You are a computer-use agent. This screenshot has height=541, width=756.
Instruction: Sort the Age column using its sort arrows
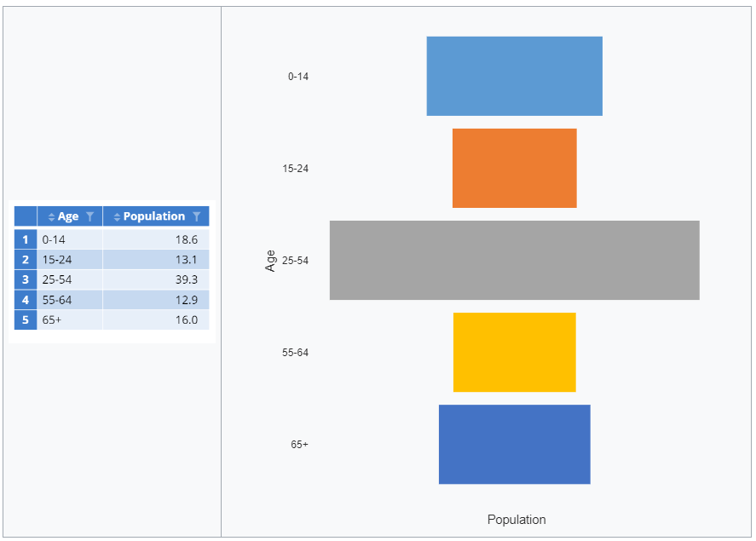click(x=51, y=216)
